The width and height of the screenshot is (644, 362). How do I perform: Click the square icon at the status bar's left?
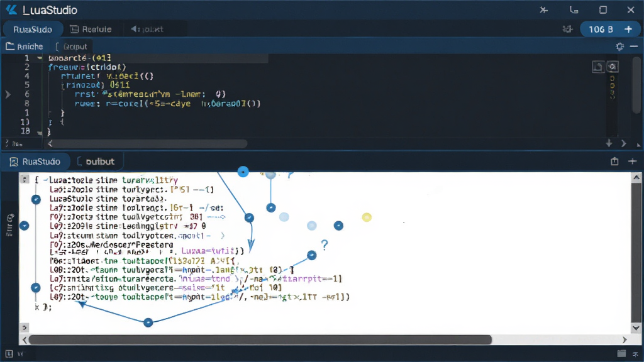(9, 353)
